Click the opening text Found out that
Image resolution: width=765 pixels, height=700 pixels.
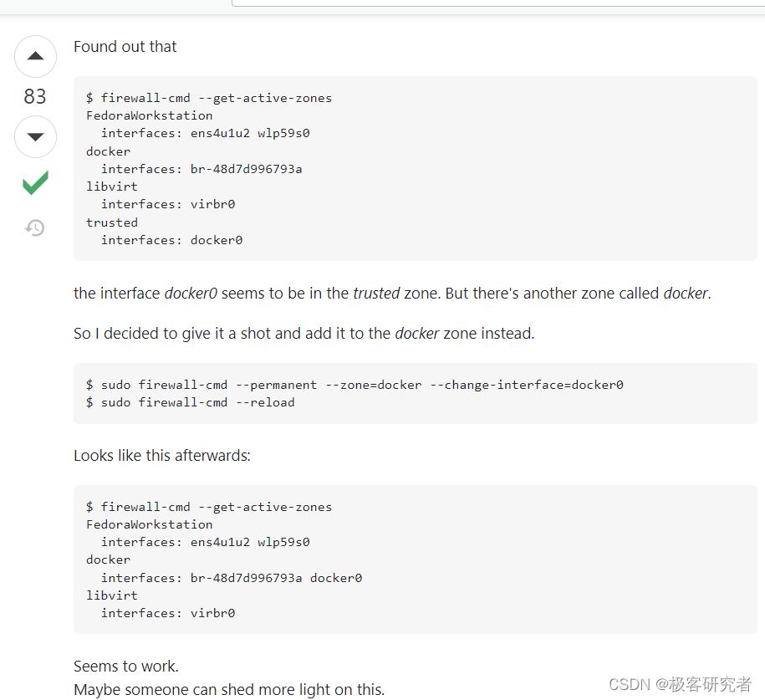pyautogui.click(x=125, y=47)
